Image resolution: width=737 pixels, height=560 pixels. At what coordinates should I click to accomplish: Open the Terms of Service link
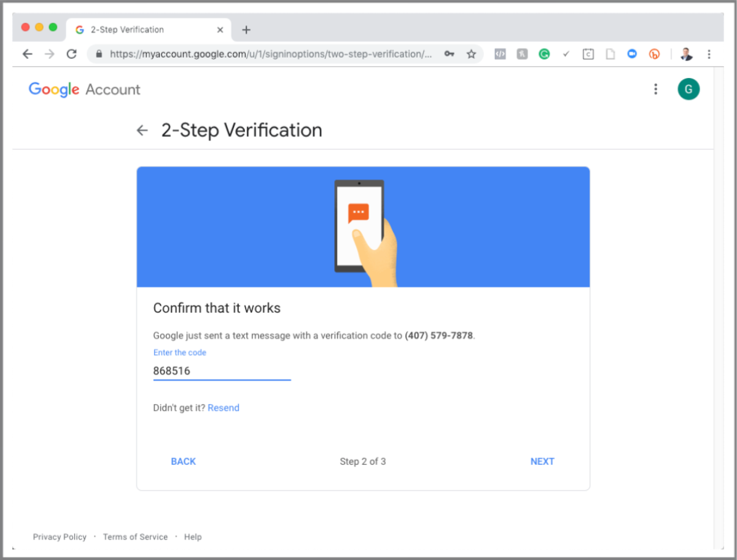click(135, 537)
